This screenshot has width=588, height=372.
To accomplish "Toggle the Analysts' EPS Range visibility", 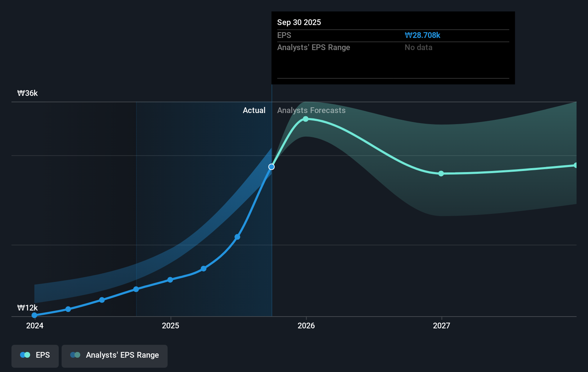I will point(115,356).
